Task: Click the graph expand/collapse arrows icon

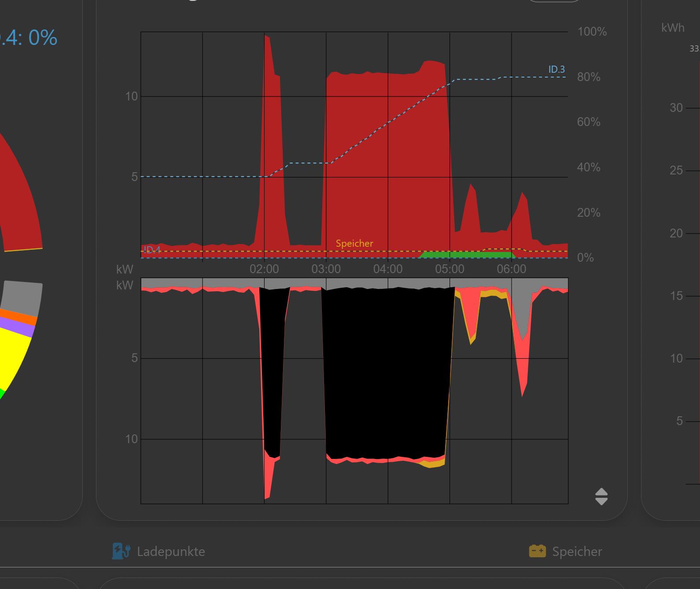Action: [x=601, y=496]
